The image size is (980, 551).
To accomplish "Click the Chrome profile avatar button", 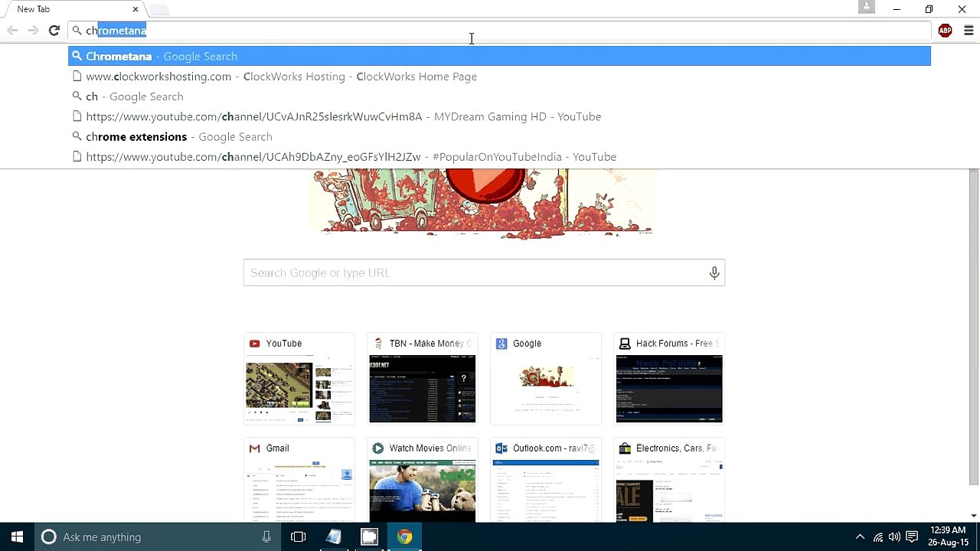I will (x=867, y=7).
